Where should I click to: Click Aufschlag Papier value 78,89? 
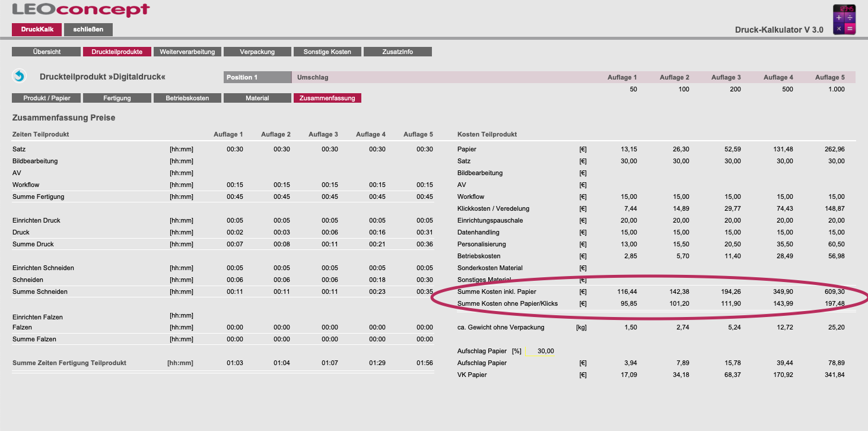tap(836, 363)
